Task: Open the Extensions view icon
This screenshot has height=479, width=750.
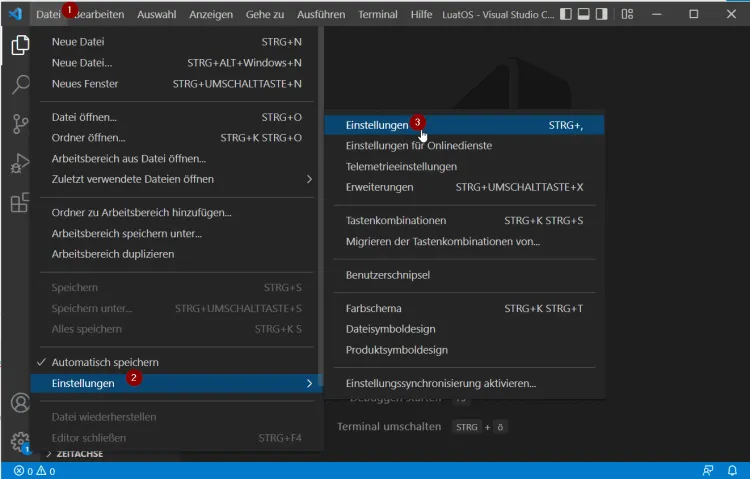Action: pos(20,202)
